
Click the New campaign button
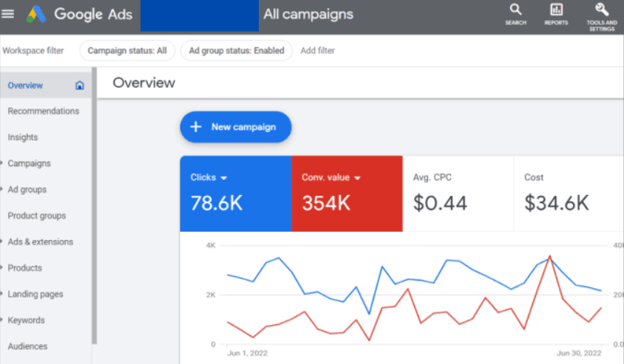click(236, 127)
